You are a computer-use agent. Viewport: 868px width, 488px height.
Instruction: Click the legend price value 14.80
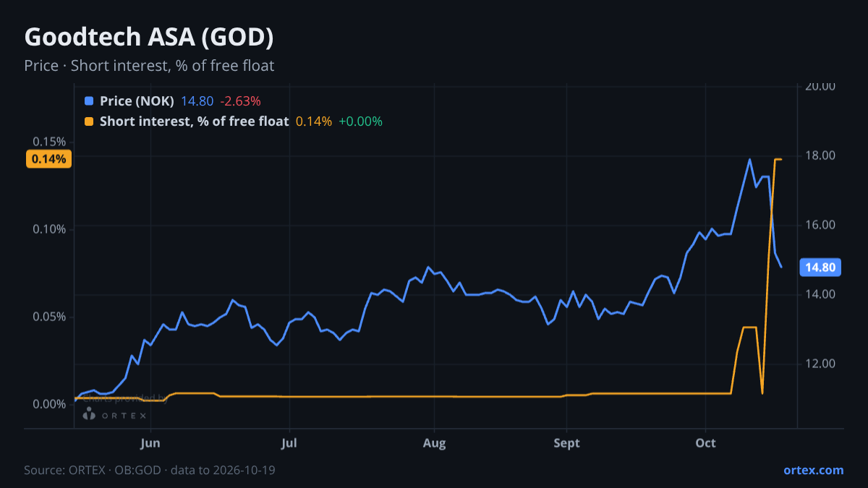(x=197, y=101)
